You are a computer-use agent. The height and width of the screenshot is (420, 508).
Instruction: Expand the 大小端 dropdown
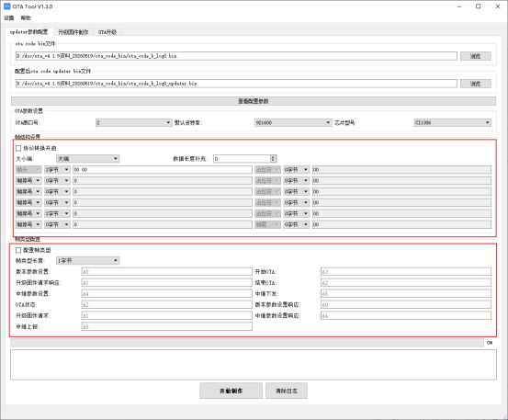click(88, 158)
